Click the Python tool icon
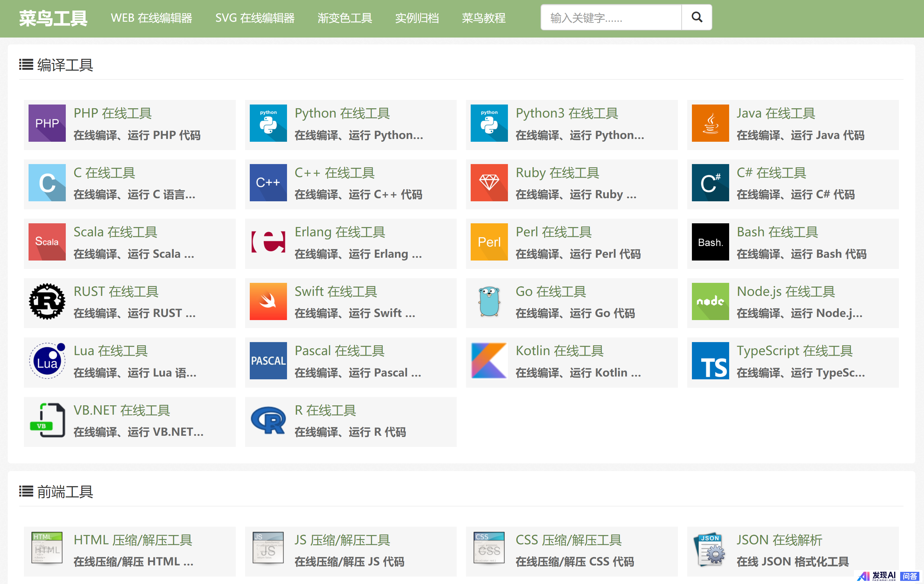Screen dimensions: 924x584 [268, 123]
